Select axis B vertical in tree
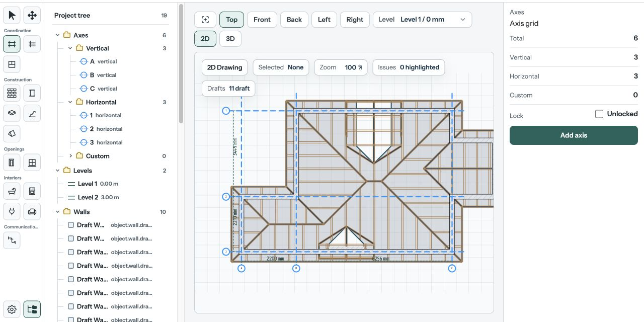This screenshot has height=322, width=644. [104, 75]
